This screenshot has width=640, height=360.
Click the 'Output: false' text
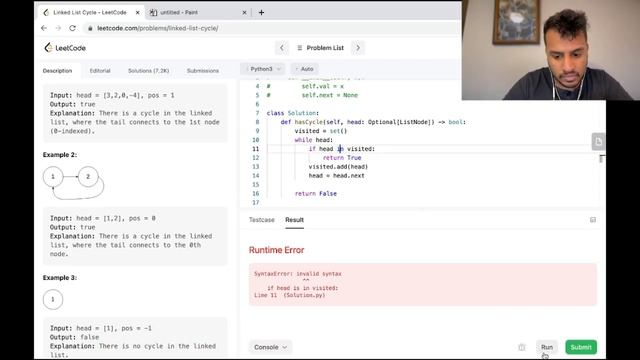(x=75, y=337)
